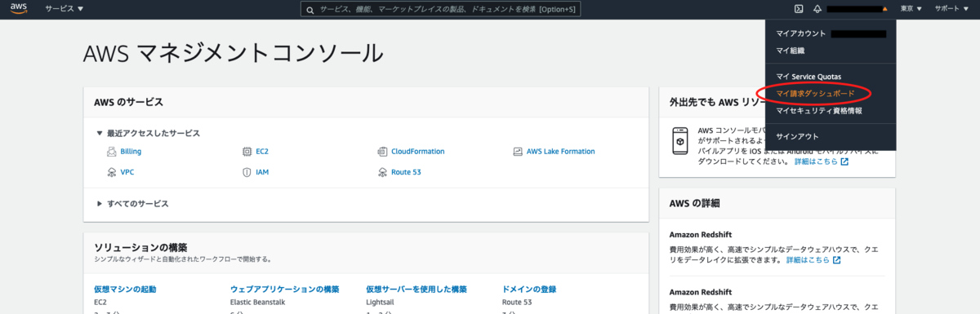The image size is (980, 314).
Task: Collapse 最近アクセスしたサービス section
Action: pyautogui.click(x=148, y=133)
